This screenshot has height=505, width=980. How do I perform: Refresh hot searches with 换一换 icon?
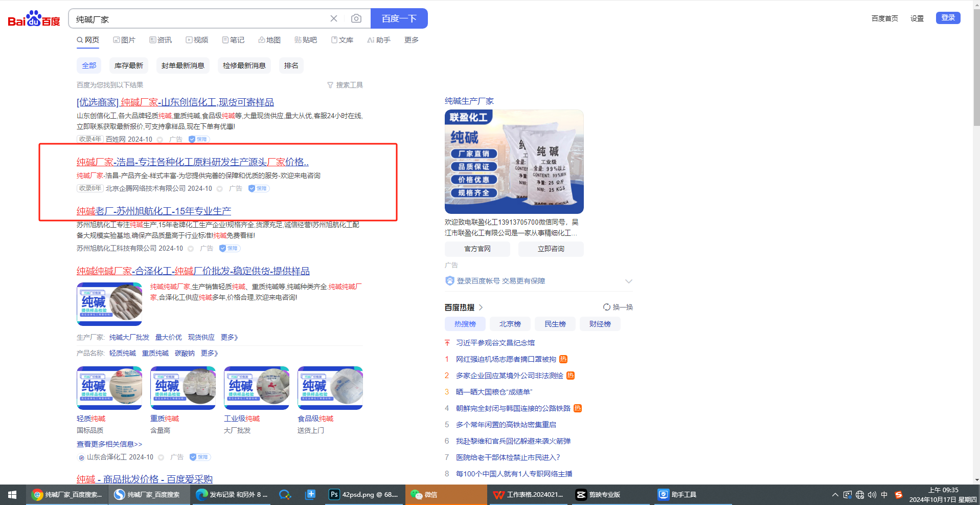tap(607, 307)
